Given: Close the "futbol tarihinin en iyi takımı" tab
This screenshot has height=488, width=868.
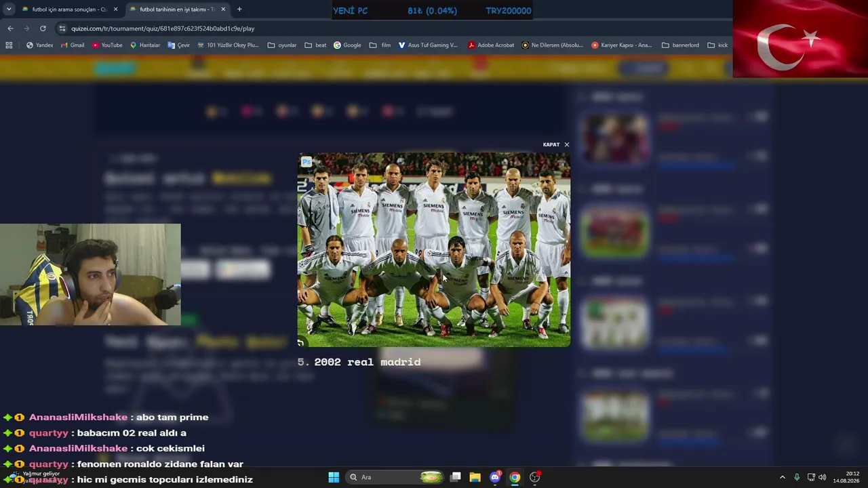Looking at the screenshot, I should tap(223, 9).
